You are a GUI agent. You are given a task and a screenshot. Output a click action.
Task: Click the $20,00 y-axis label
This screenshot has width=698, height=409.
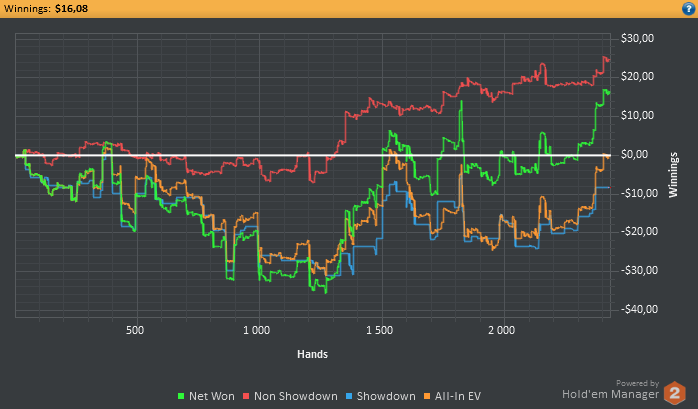pyautogui.click(x=637, y=77)
